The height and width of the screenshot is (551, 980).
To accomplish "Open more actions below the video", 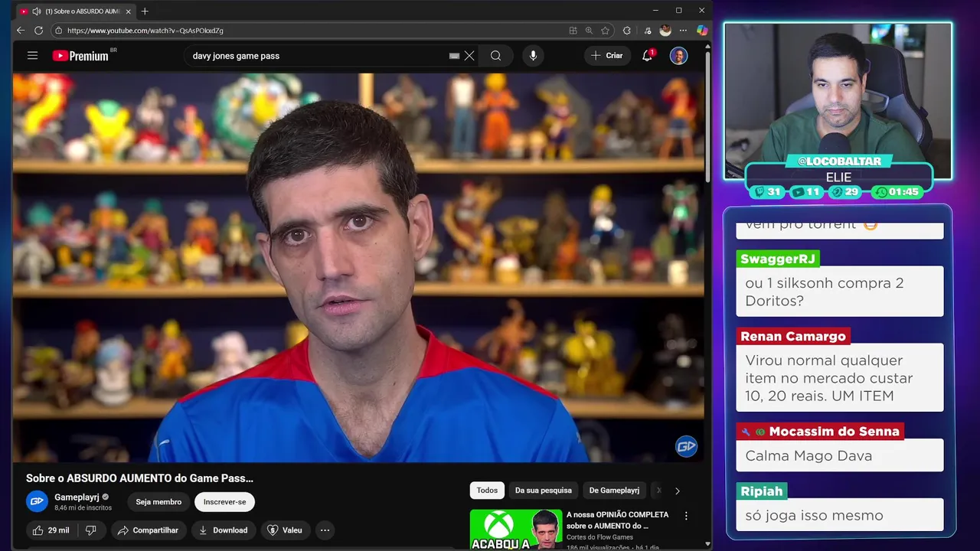I will pyautogui.click(x=325, y=530).
